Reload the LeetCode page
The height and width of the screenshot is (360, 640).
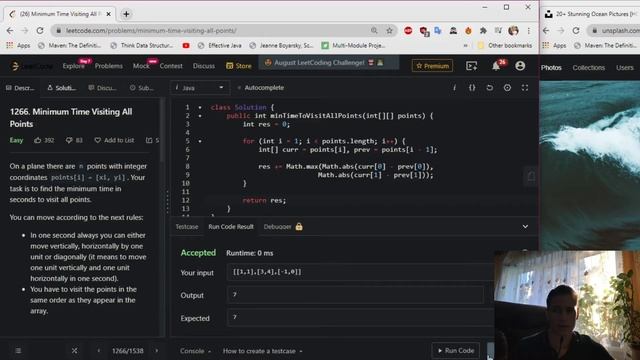40,31
